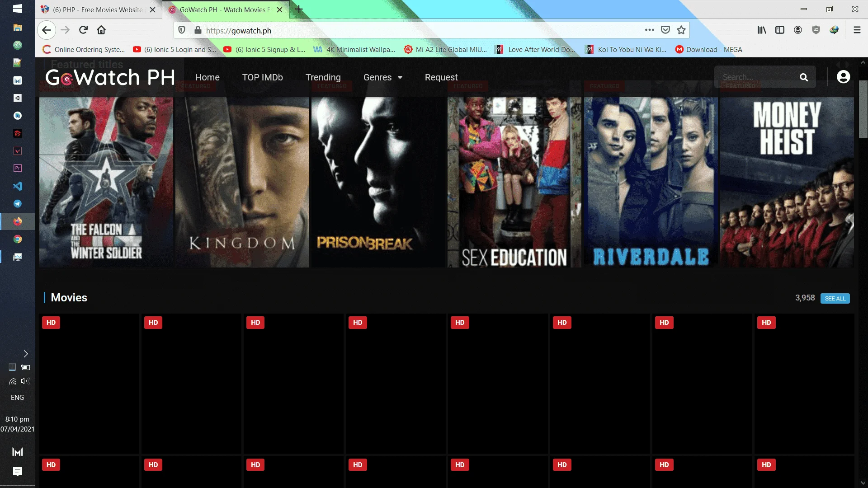Click the page scrollbar thumb
Image resolution: width=868 pixels, height=488 pixels.
tap(863, 108)
